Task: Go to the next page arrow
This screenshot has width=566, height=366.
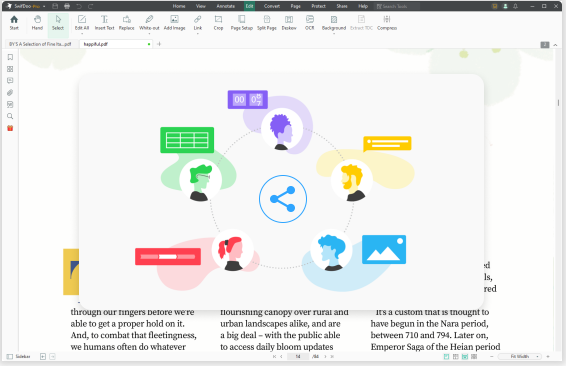Action: [325, 357]
